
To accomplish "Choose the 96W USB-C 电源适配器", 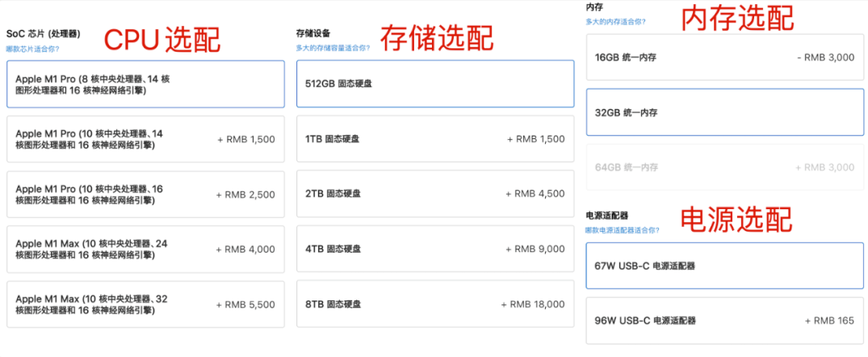I will 724,321.
